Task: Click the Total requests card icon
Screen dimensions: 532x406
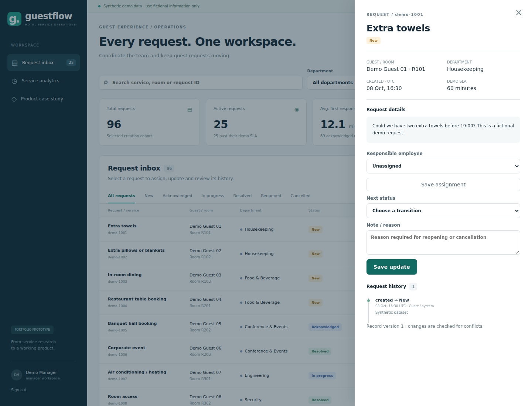Action: [x=190, y=110]
